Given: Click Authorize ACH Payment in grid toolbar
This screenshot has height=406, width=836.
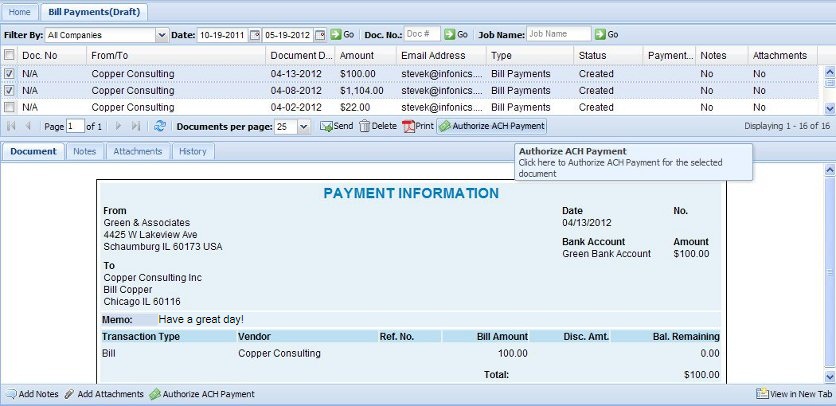Looking at the screenshot, I should tap(492, 127).
